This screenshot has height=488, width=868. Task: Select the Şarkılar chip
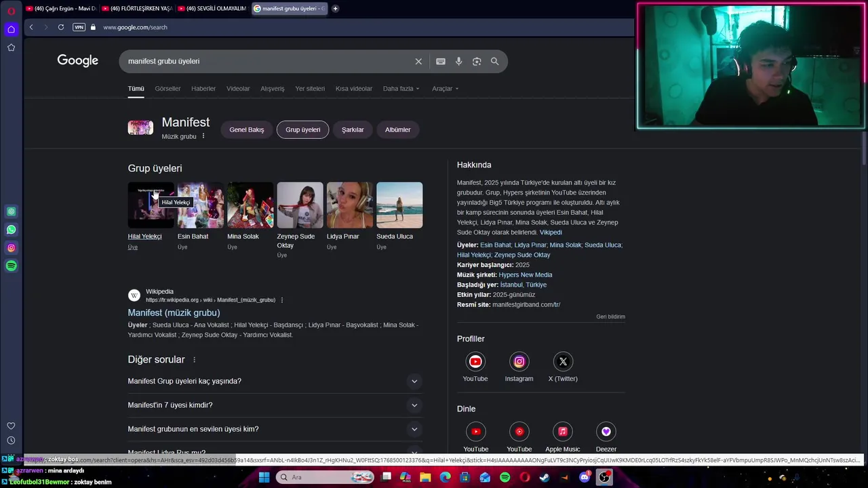click(353, 129)
